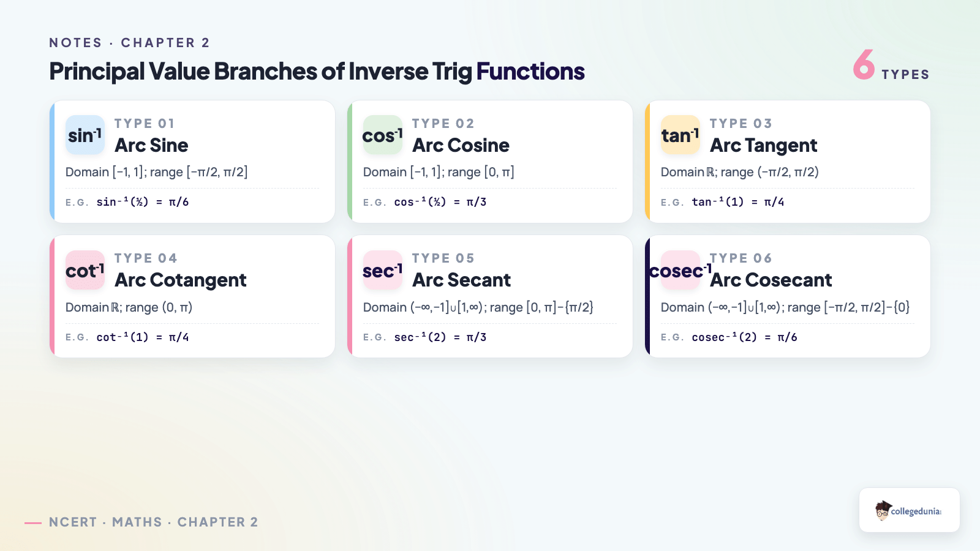Image resolution: width=980 pixels, height=551 pixels.
Task: Select the Arc Cotangent heading
Action: [x=181, y=280]
